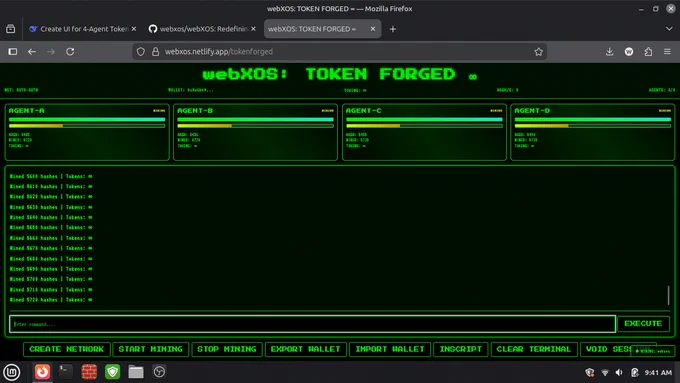The width and height of the screenshot is (680, 383).
Task: Open Firefox from the taskbar
Action: [x=42, y=372]
